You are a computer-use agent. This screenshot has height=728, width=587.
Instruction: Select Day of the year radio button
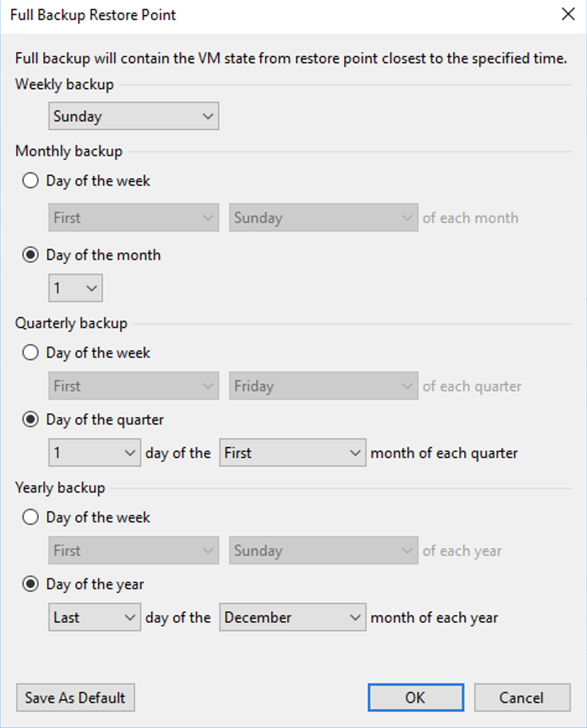click(x=30, y=585)
